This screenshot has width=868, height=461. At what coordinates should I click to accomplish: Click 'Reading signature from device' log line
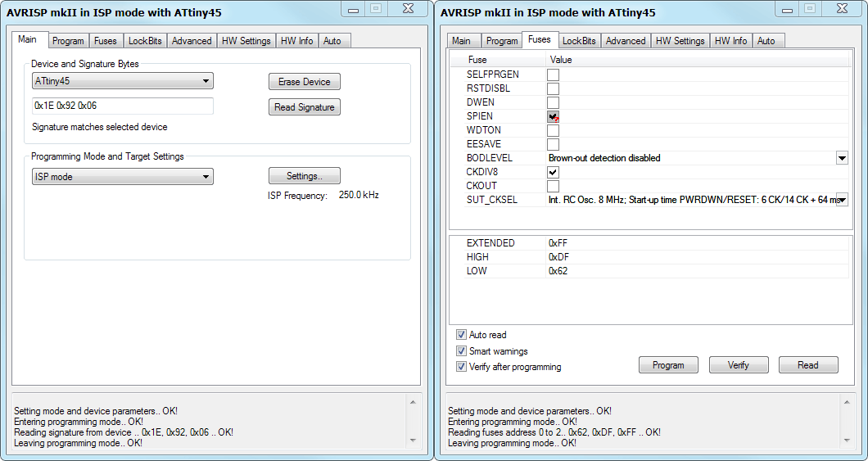click(124, 432)
